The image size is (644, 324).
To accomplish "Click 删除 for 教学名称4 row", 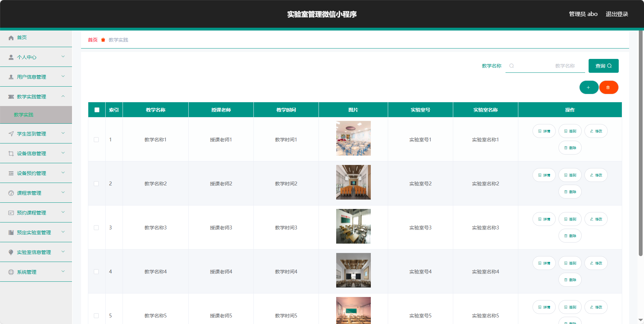I will [x=570, y=280].
